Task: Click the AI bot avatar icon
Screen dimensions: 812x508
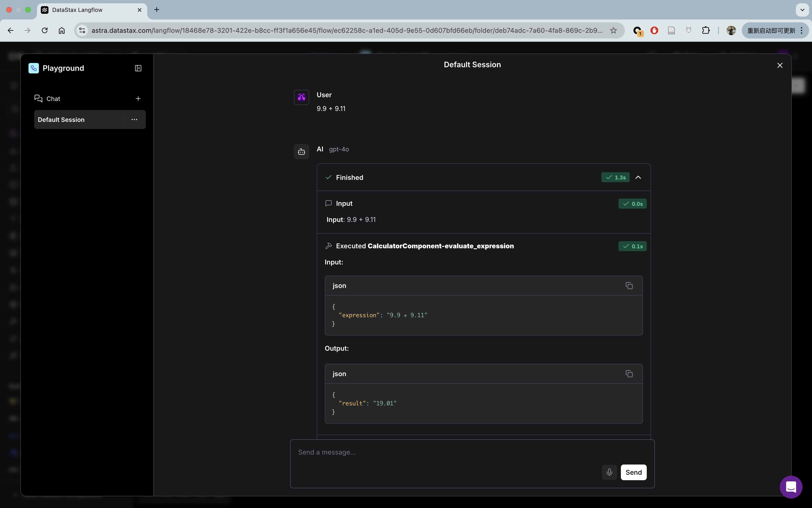Action: 302,152
